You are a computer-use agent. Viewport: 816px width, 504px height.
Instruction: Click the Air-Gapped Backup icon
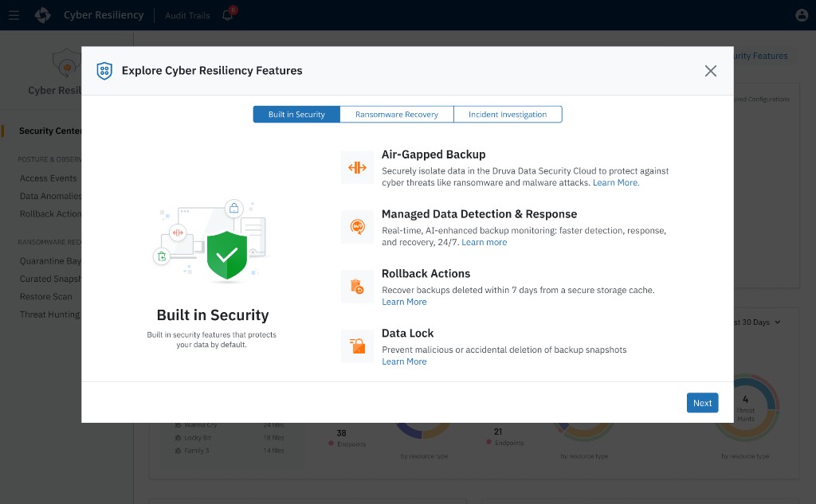(x=358, y=167)
